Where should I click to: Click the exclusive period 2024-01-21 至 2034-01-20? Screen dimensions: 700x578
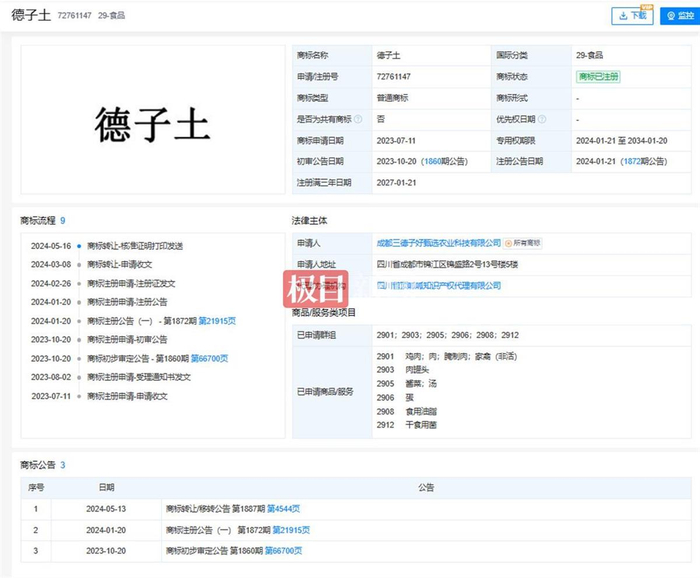(x=621, y=141)
